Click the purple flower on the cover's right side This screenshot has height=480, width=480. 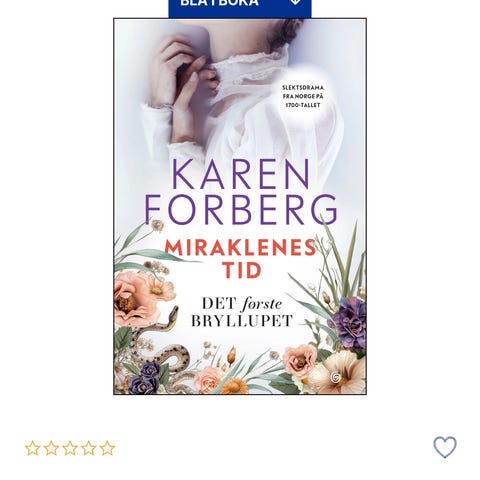(349, 322)
